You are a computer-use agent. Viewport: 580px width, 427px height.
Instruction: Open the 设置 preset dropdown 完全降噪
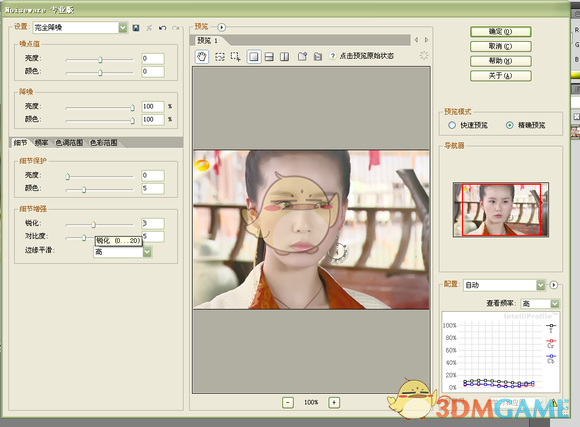click(x=80, y=28)
